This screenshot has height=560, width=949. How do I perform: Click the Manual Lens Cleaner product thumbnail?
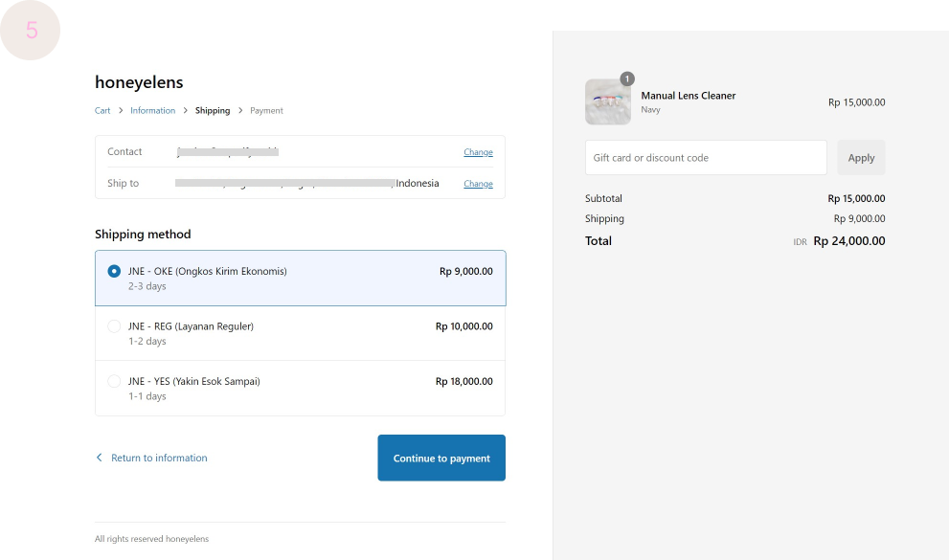point(608,102)
